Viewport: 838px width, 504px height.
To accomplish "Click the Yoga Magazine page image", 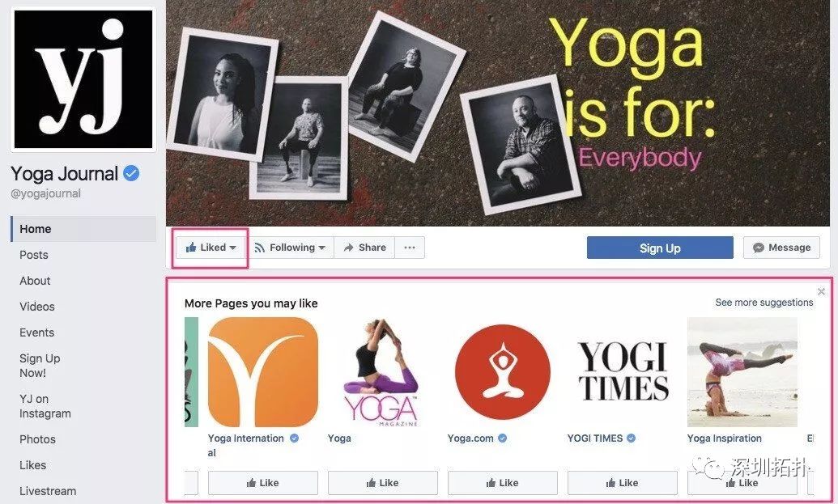I will click(383, 372).
